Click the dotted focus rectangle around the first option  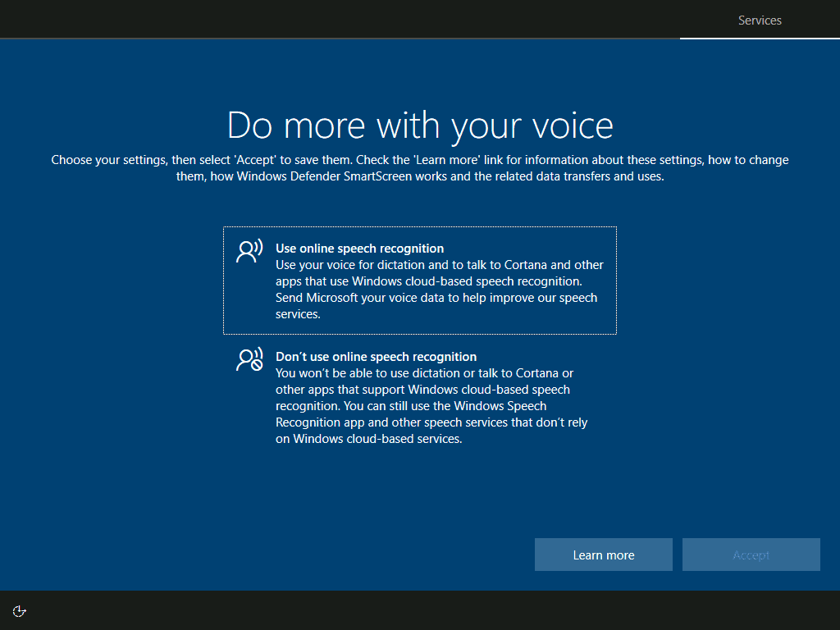tap(420, 281)
